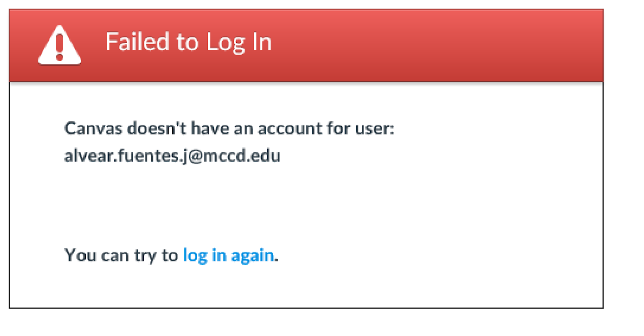
Task: Click the "mccd.edu" domain in the email
Action: point(242,156)
